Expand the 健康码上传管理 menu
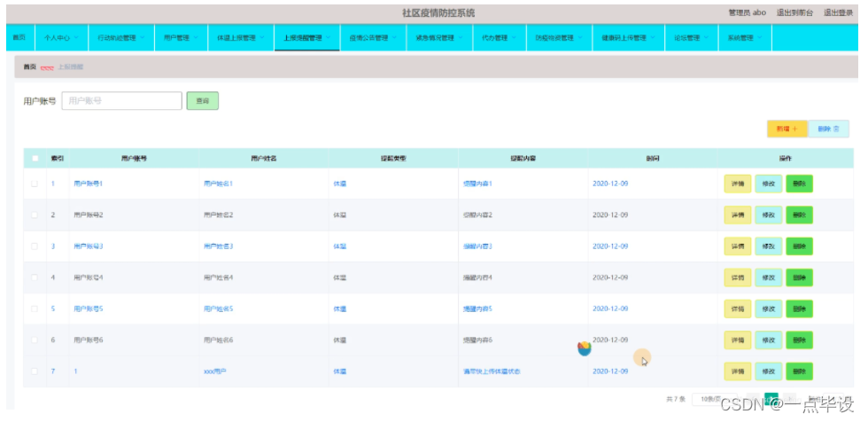The height and width of the screenshot is (422, 868). pos(628,37)
